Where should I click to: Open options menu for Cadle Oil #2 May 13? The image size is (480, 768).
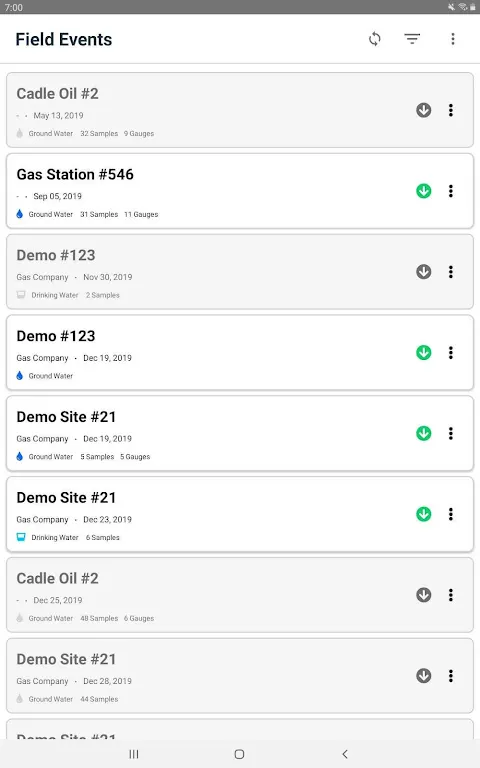click(451, 110)
